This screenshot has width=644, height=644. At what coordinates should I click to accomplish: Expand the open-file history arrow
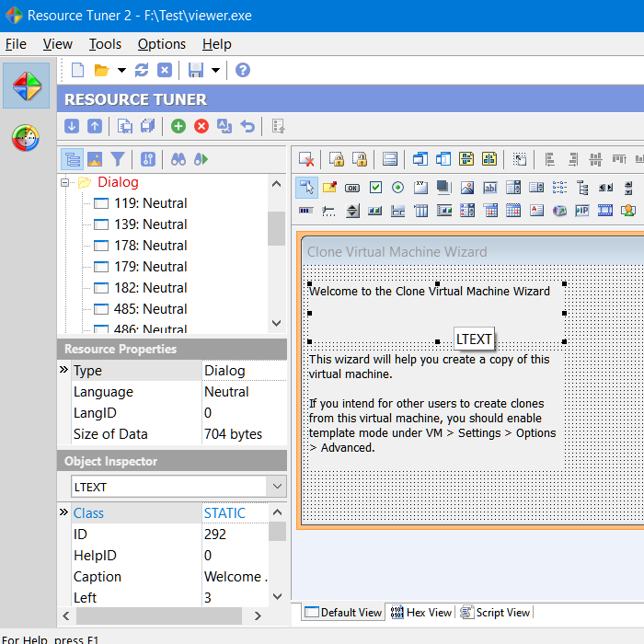click(121, 70)
